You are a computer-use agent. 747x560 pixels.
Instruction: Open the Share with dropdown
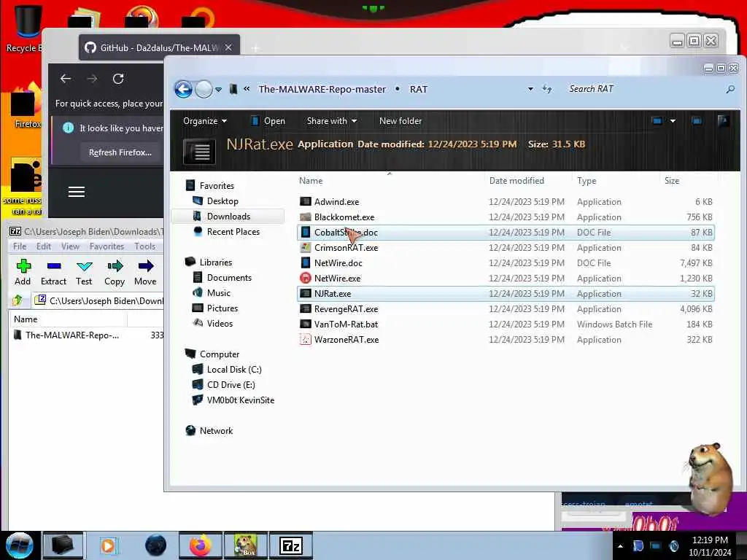point(332,121)
